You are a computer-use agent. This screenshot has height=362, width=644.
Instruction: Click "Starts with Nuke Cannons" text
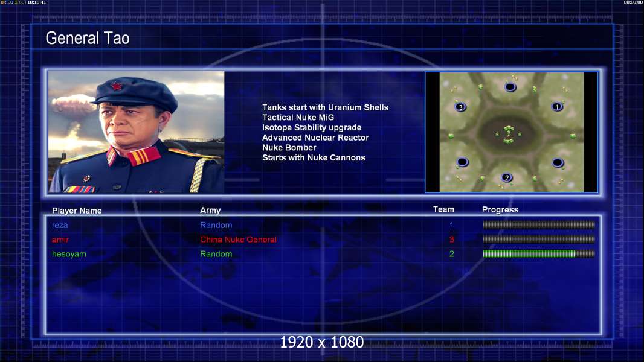(x=314, y=157)
